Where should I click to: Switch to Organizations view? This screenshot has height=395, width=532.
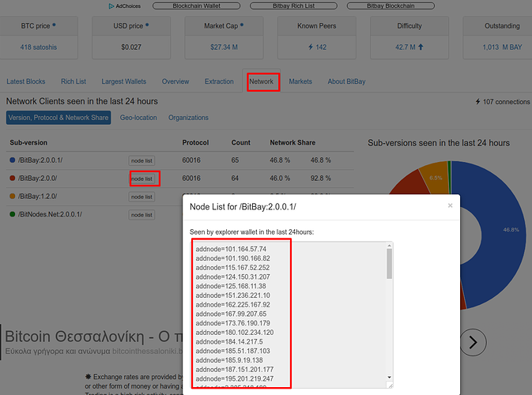(188, 118)
